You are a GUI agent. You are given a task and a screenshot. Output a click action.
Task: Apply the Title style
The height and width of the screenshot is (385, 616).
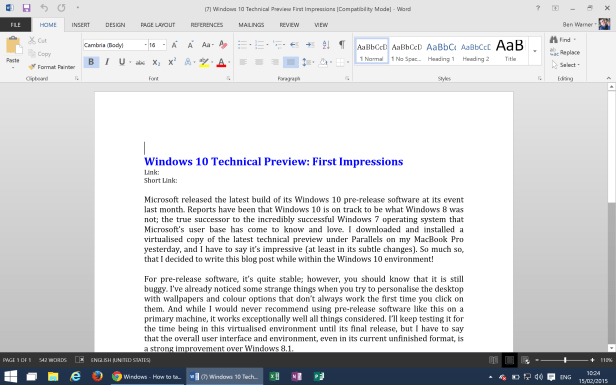coord(510,51)
